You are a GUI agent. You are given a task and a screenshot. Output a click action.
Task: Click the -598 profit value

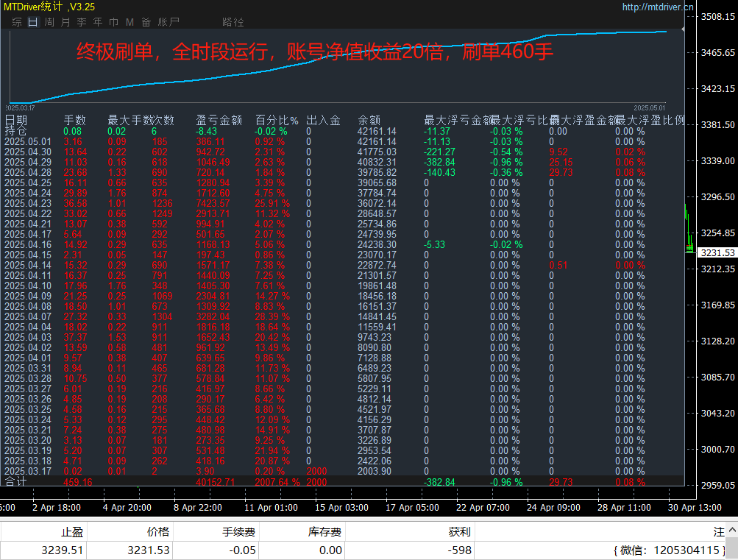tap(460, 550)
